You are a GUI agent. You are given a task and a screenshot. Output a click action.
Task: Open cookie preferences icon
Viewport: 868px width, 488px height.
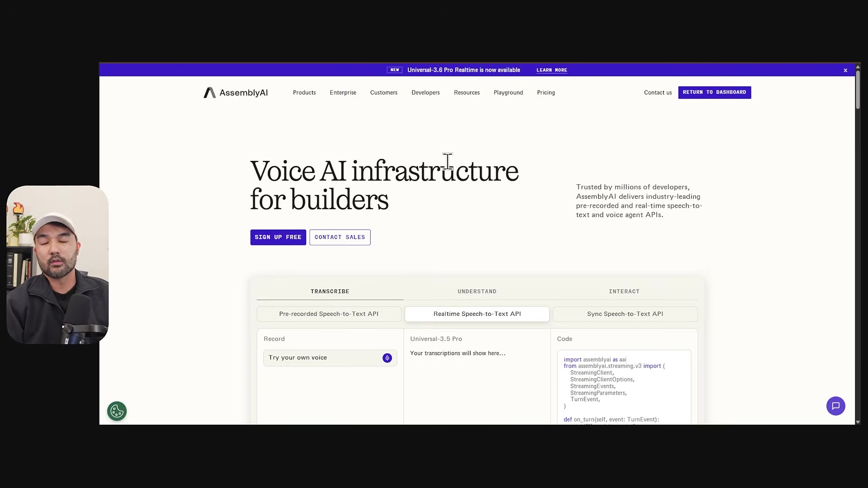(117, 411)
